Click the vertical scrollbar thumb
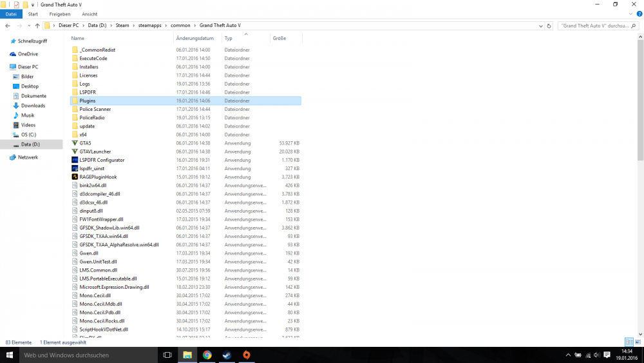 (640, 100)
